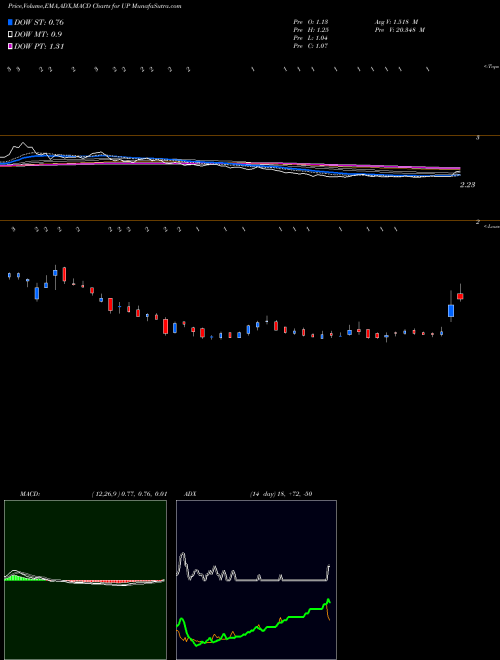Click the last red candlestick on the right
500x660 pixels.
[x=460, y=296]
